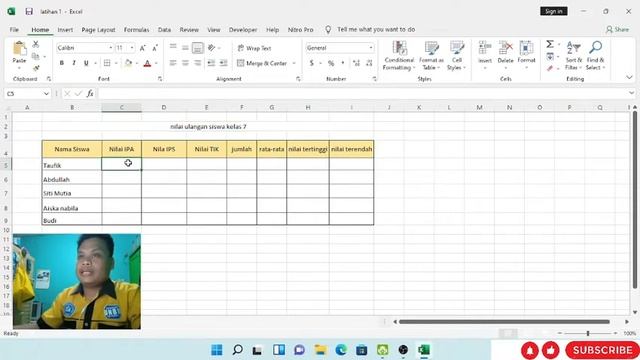This screenshot has height=360, width=640.
Task: Select column D header
Action: 164,107
